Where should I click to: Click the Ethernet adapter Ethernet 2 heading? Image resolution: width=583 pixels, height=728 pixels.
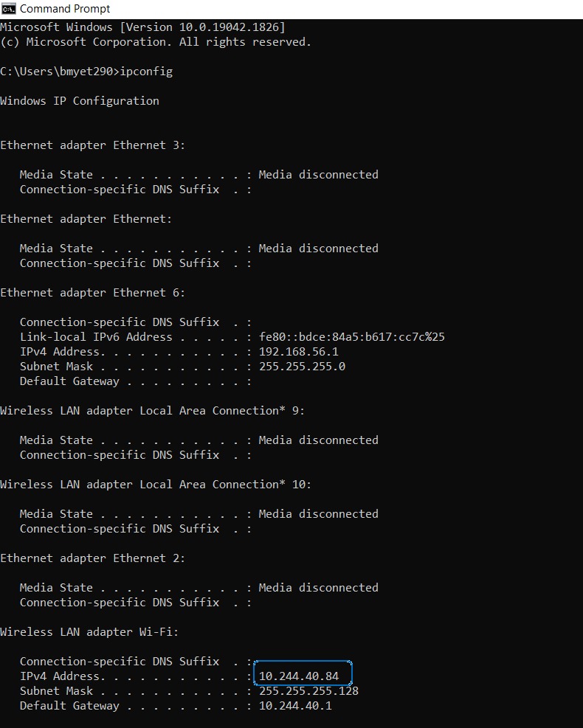pyautogui.click(x=93, y=558)
